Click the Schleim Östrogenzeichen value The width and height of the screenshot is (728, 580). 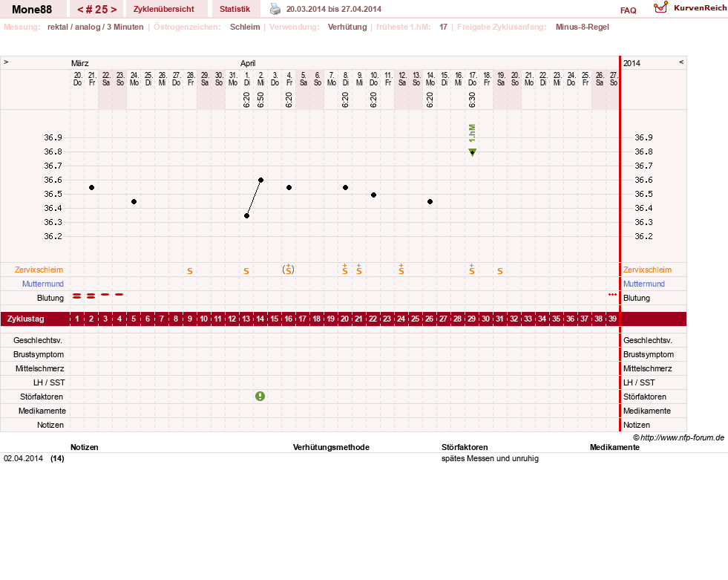point(245,27)
